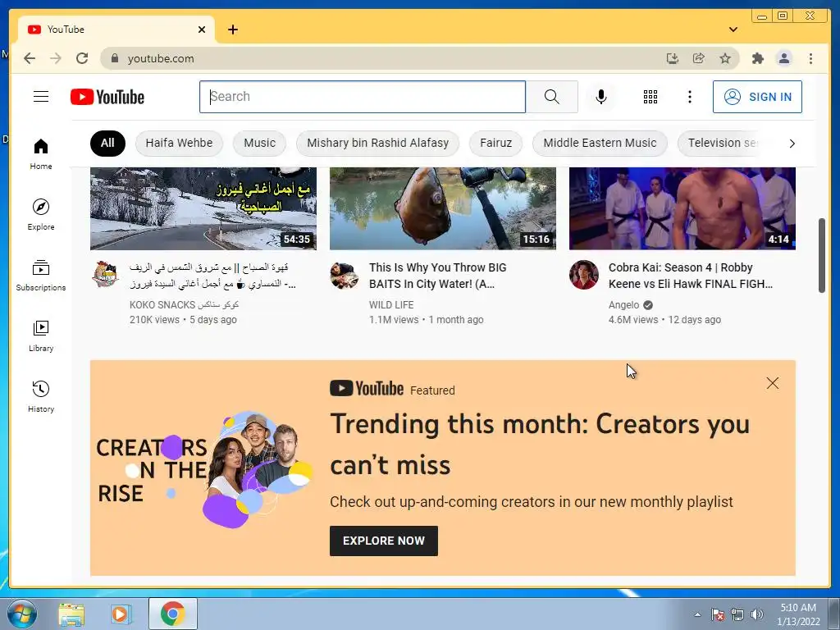Open the Chrome extensions puzzle icon
Image resolution: width=840 pixels, height=630 pixels.
(757, 58)
